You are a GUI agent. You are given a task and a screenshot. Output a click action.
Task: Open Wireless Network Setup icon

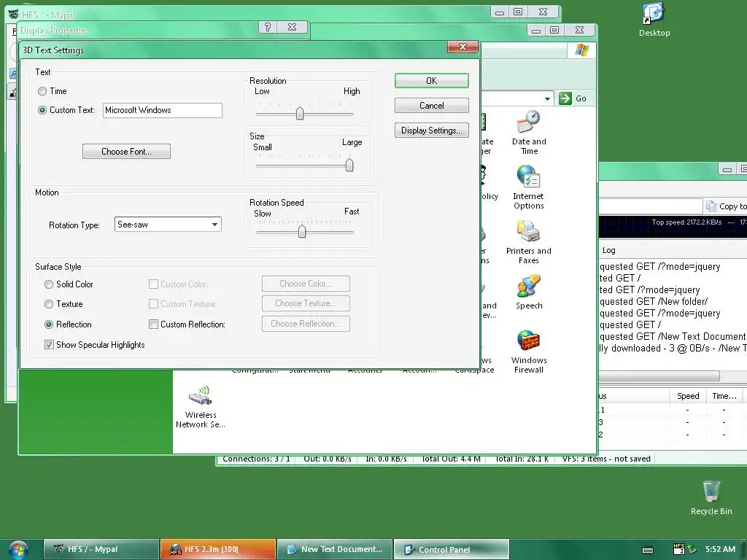pos(201,406)
